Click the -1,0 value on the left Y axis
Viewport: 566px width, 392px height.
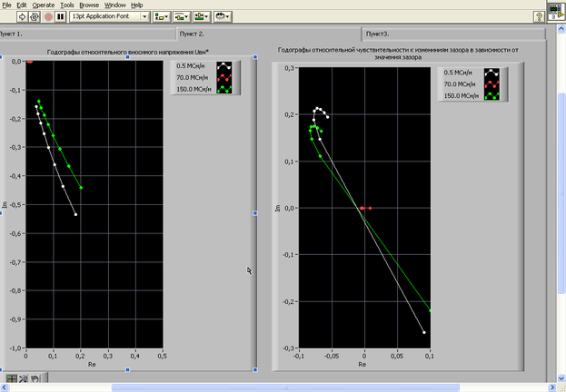pos(15,348)
